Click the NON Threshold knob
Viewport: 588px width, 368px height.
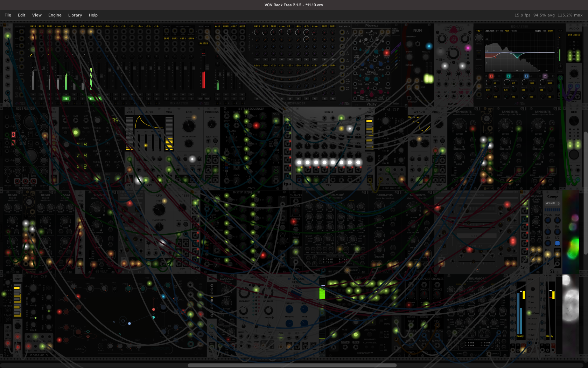409,44
